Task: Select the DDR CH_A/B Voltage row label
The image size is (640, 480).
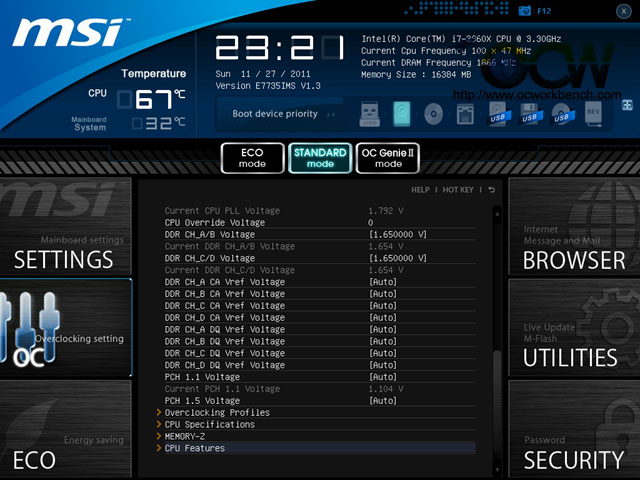Action: pos(210,235)
